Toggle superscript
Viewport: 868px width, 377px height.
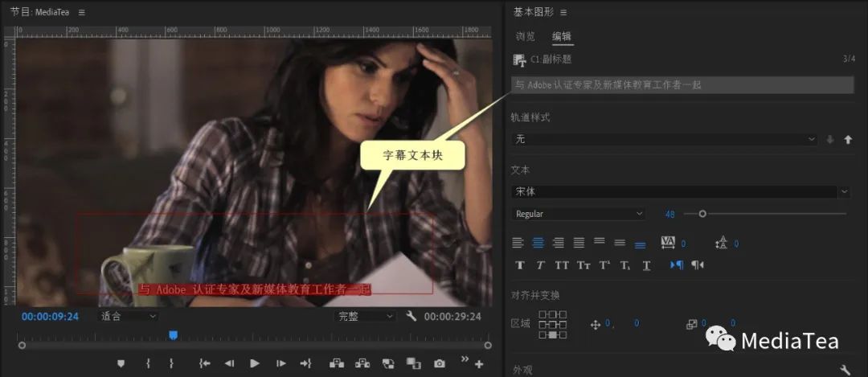(x=604, y=265)
